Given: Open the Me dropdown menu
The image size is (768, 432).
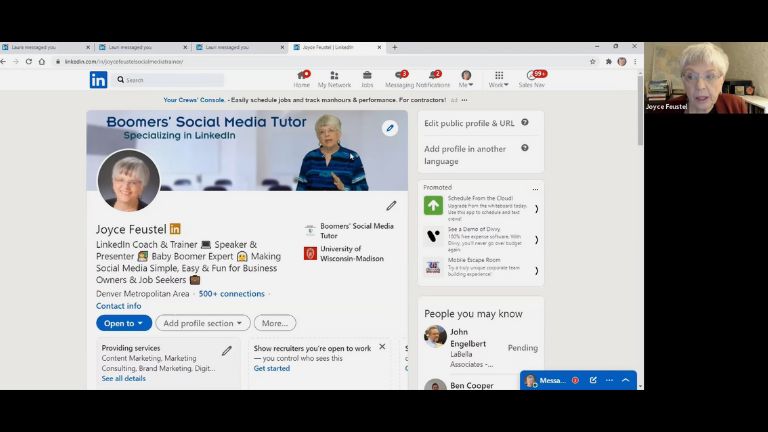Looking at the screenshot, I should click(x=466, y=79).
